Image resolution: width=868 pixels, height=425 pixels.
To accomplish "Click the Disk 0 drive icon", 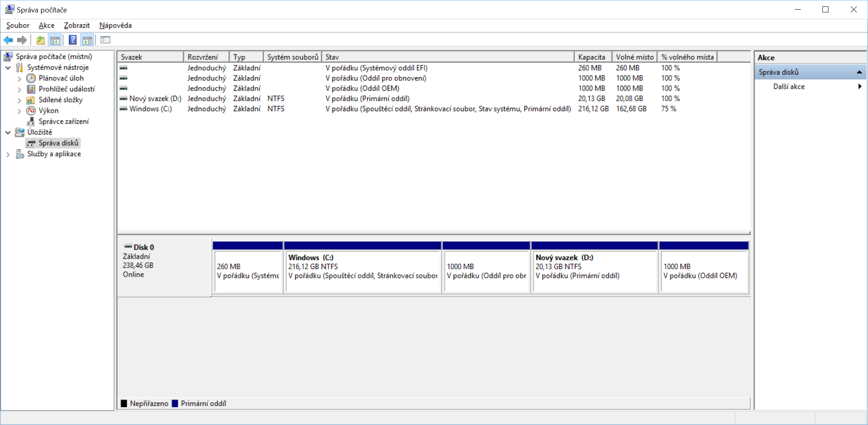I will [x=128, y=247].
